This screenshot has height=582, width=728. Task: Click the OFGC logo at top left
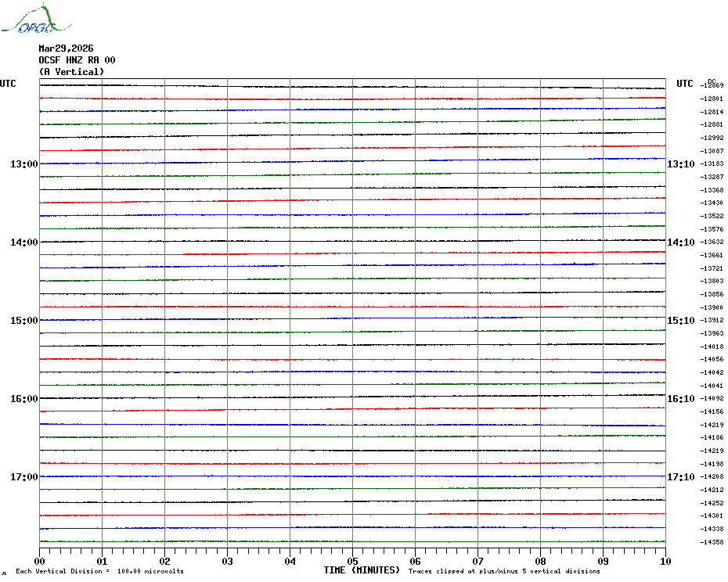(37, 19)
